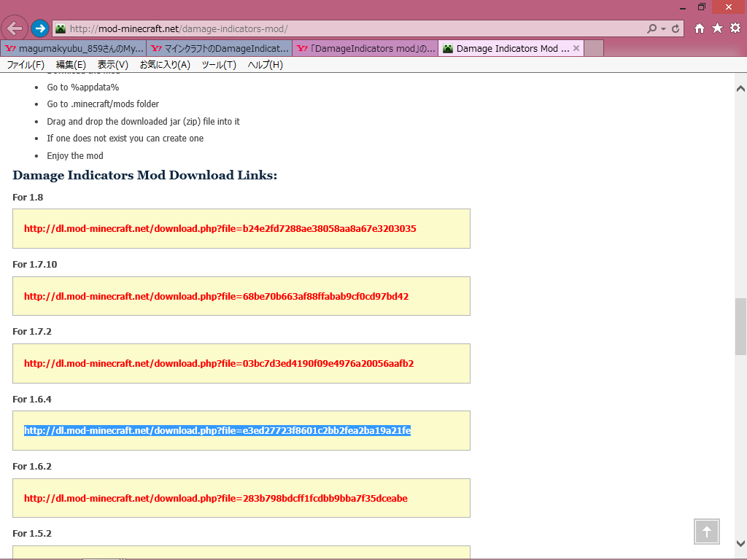Open the Home page icon
Screen dimensions: 747x560
(700, 28)
